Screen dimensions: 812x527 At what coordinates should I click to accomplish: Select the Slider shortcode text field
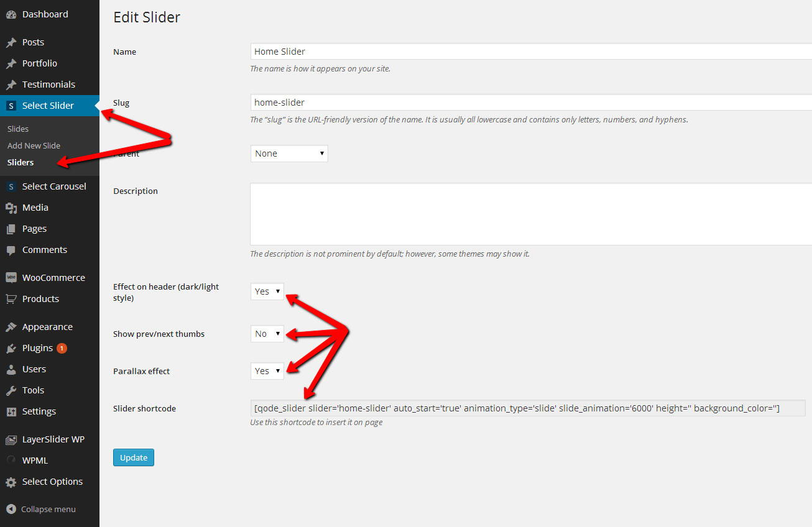(527, 408)
